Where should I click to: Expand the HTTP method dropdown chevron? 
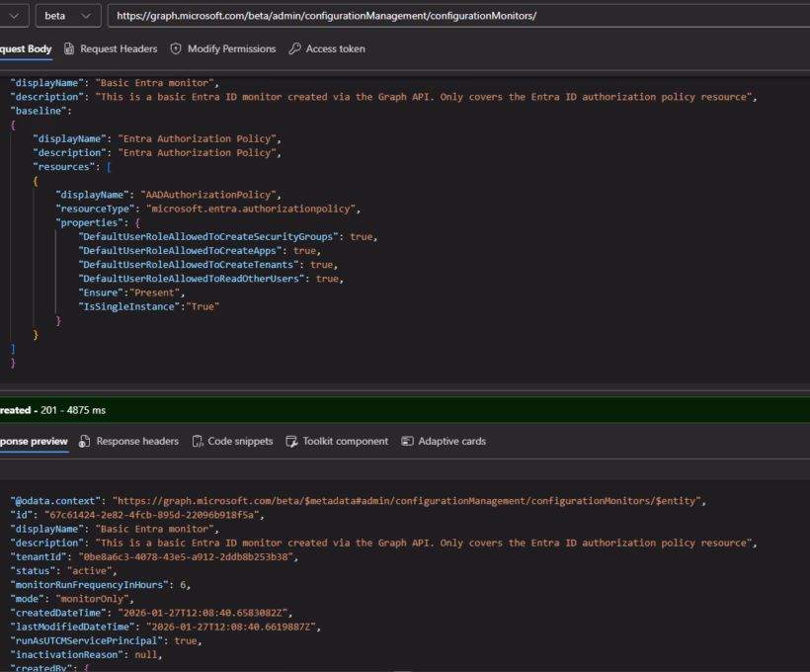coord(13,15)
